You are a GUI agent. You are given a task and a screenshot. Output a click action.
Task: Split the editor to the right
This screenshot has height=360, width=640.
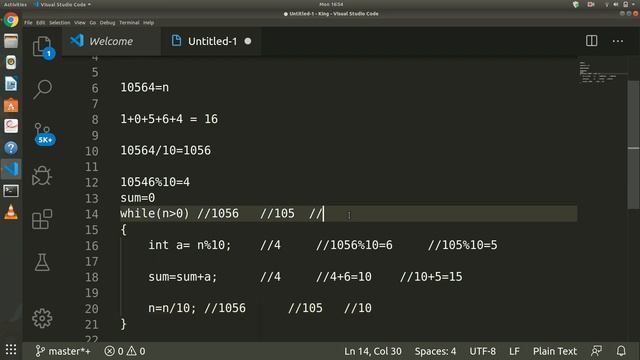tap(591, 41)
